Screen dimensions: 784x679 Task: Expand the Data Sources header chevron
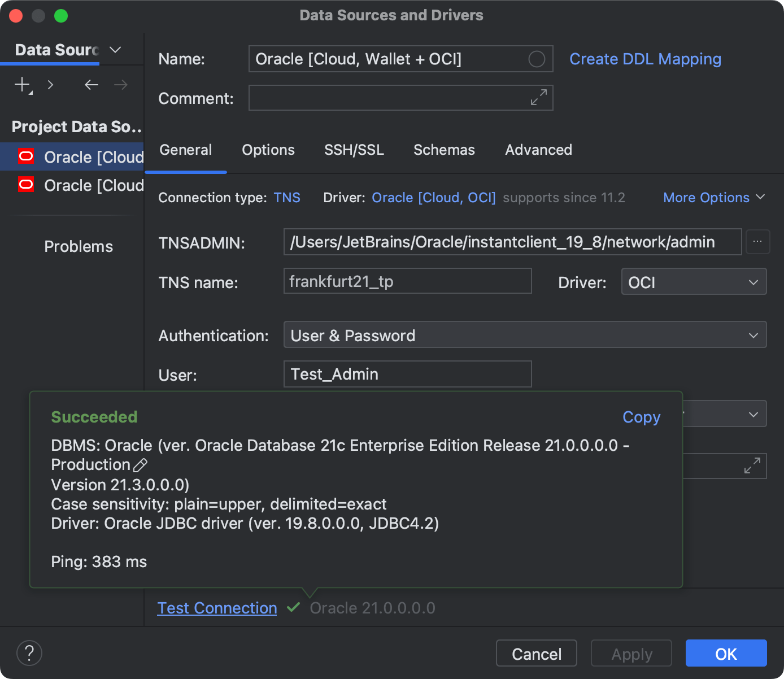tap(115, 50)
